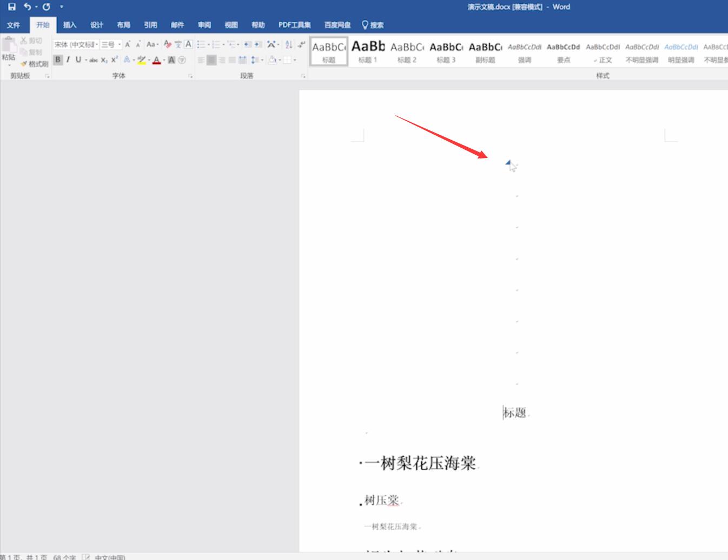This screenshot has width=728, height=560.
Task: Switch to the 插入 ribbon tab
Action: point(70,25)
